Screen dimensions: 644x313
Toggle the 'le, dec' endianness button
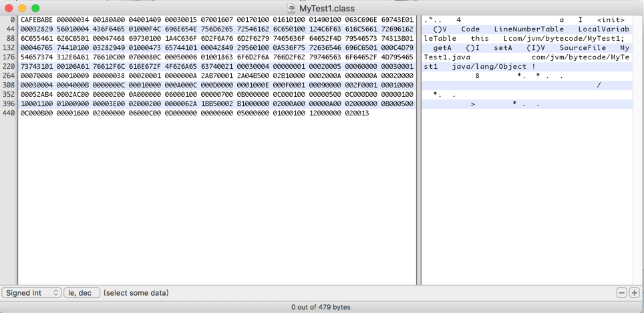tap(82, 293)
